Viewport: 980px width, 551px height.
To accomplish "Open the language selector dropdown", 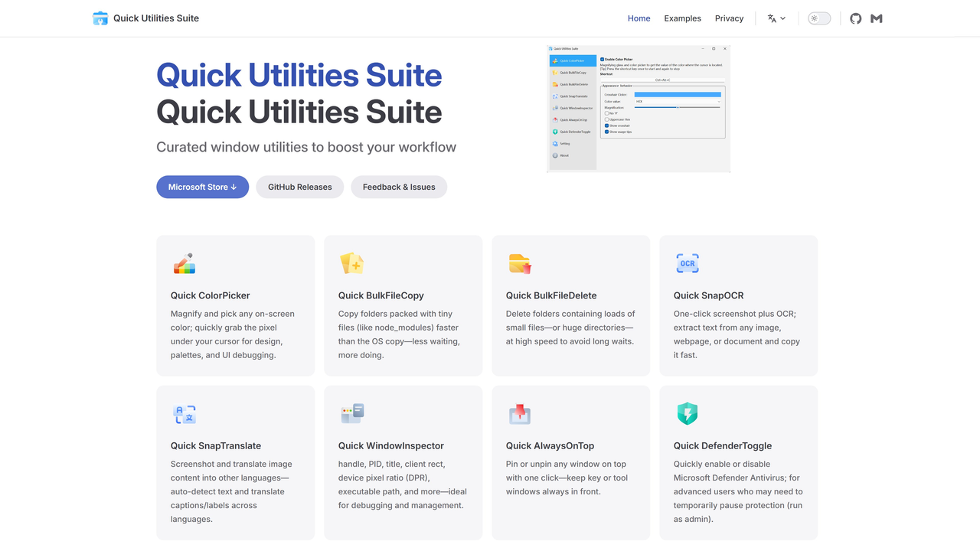I will tap(776, 18).
